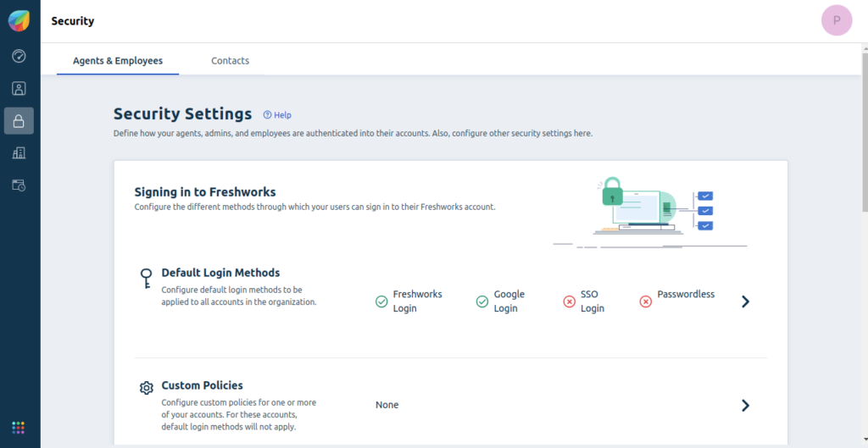The width and height of the screenshot is (868, 448).
Task: Click the gear icon beside Custom Policies
Action: (146, 388)
